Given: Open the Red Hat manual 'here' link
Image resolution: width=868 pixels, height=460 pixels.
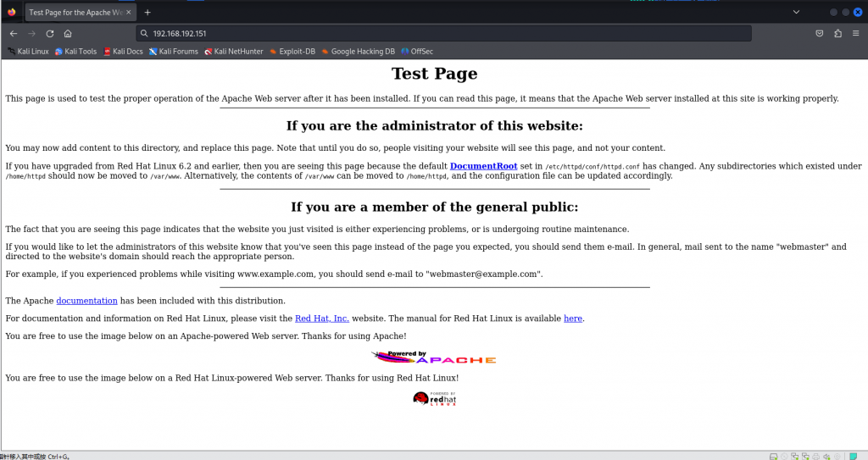Looking at the screenshot, I should [x=573, y=319].
